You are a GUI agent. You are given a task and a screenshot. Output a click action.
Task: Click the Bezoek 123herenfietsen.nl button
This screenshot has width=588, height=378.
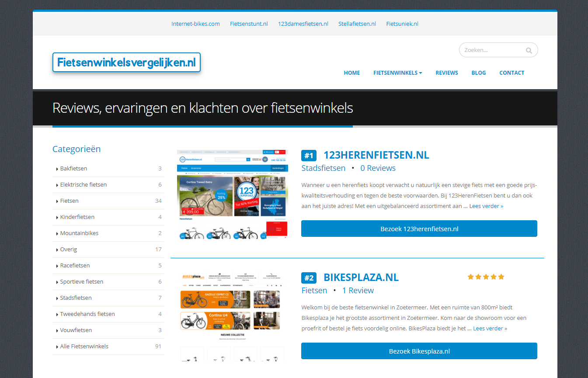(419, 229)
